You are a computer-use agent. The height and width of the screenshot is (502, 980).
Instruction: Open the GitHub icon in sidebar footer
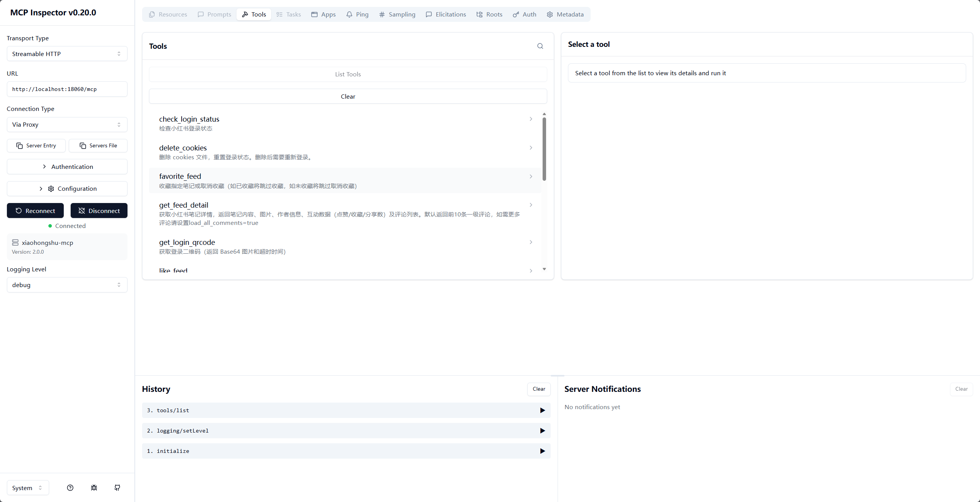point(117,488)
